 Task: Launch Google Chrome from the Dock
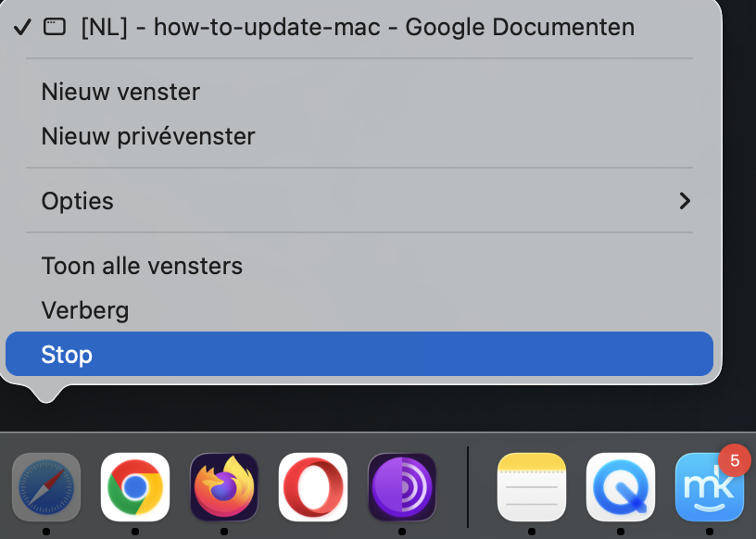[x=134, y=488]
